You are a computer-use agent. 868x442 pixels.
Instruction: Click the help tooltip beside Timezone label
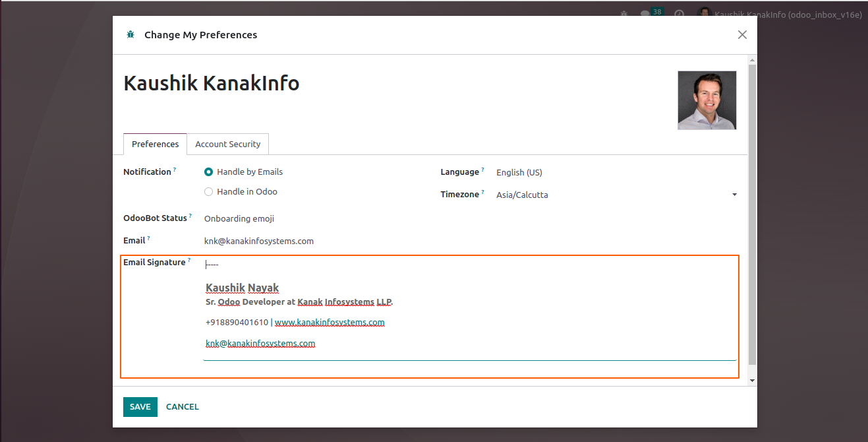point(482,193)
